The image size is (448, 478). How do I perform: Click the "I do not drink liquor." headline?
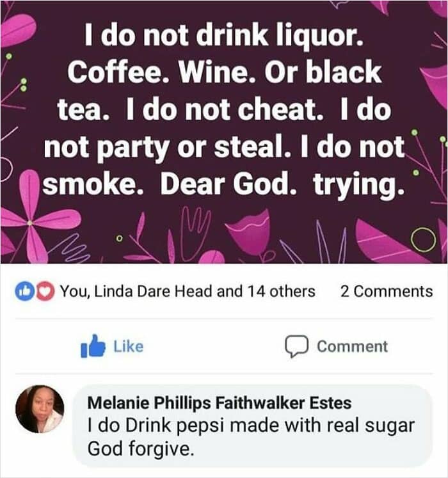(x=224, y=40)
